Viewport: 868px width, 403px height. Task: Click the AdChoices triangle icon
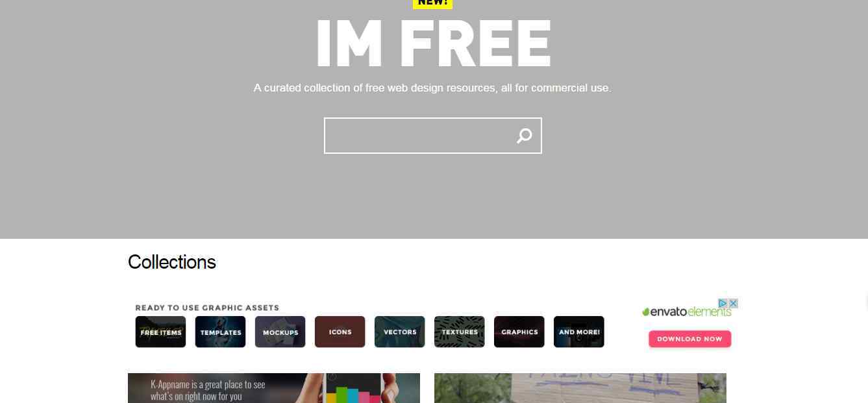(x=722, y=303)
